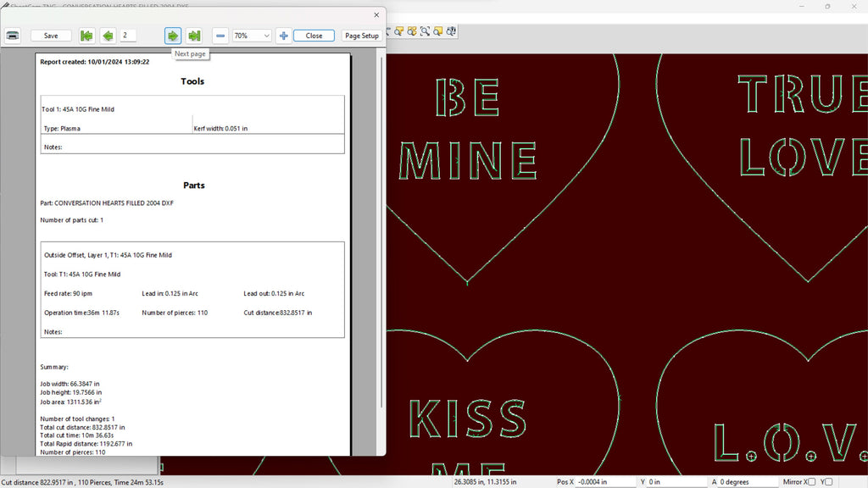
Task: Click the fourth zoom icon with yellow note
Action: tap(438, 31)
